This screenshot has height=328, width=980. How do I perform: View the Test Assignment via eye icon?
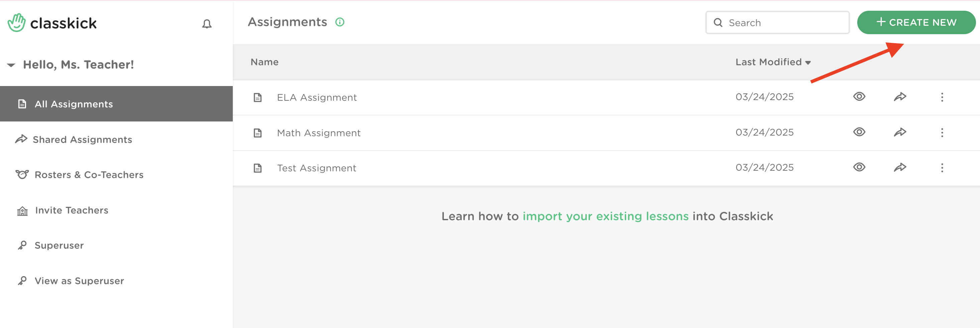[859, 167]
